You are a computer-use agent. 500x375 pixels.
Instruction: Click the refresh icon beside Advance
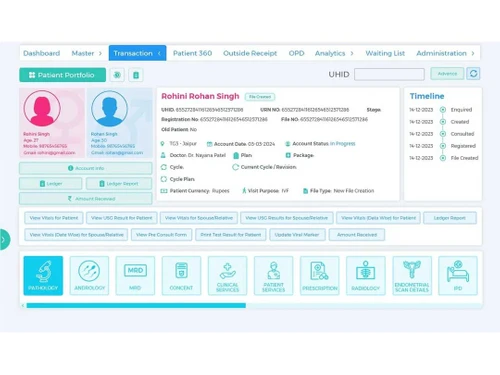tap(473, 74)
